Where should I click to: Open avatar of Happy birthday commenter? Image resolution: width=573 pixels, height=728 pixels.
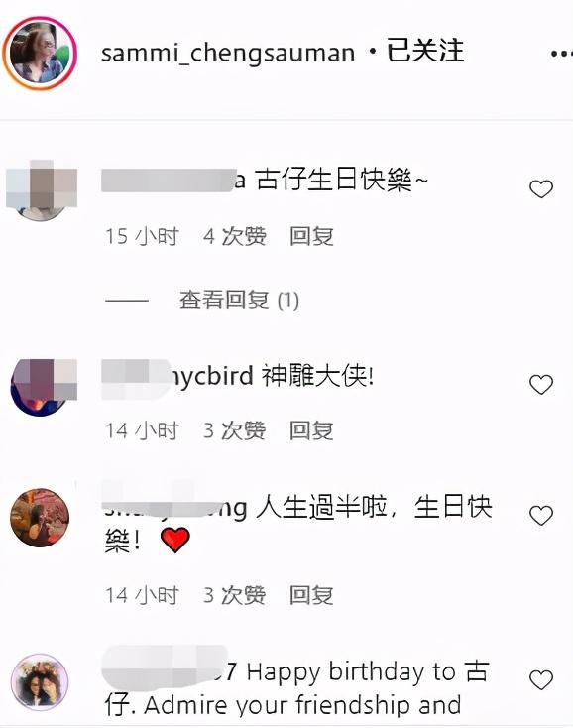pos(40,682)
